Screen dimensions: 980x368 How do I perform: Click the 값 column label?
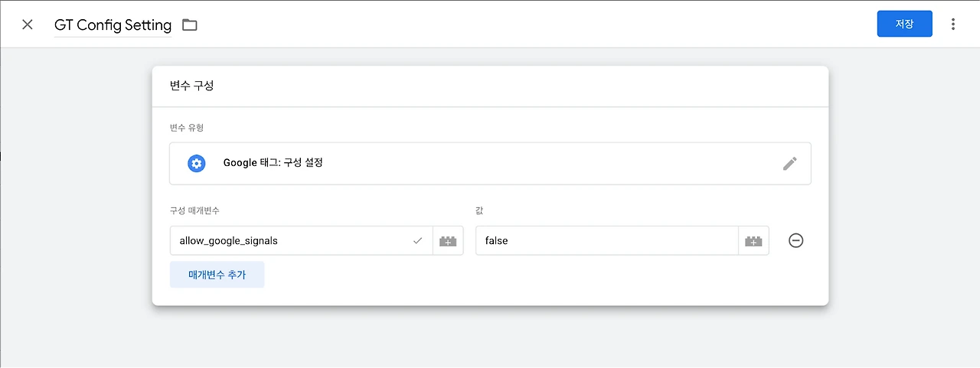coord(479,210)
